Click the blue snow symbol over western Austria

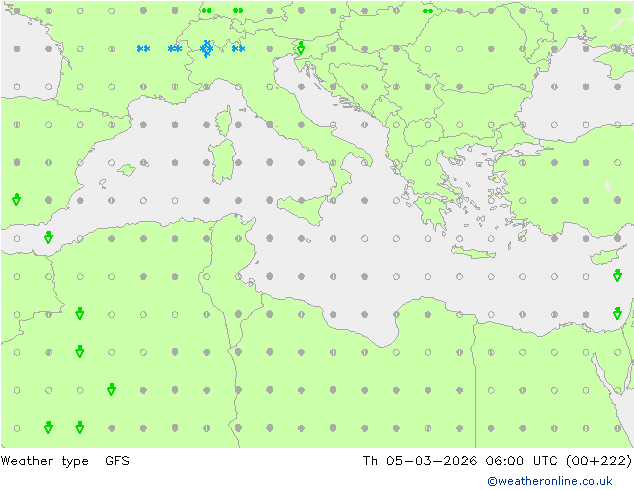click(x=238, y=49)
